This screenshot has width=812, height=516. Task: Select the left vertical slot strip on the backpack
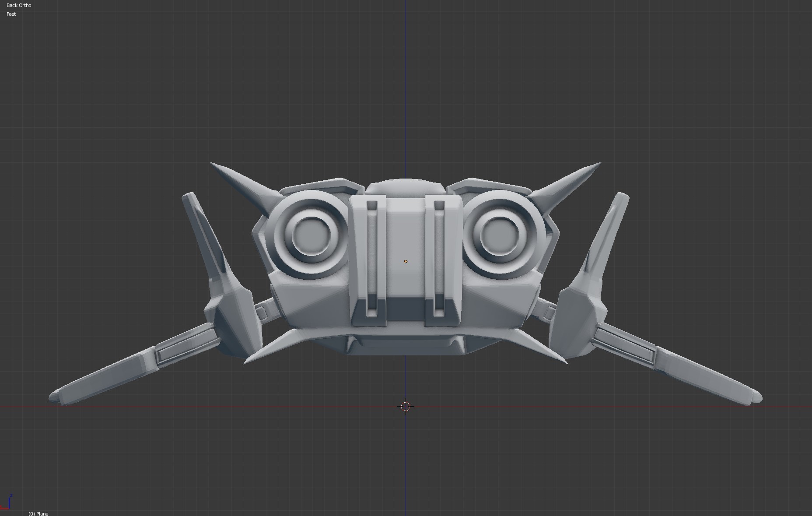372,254
